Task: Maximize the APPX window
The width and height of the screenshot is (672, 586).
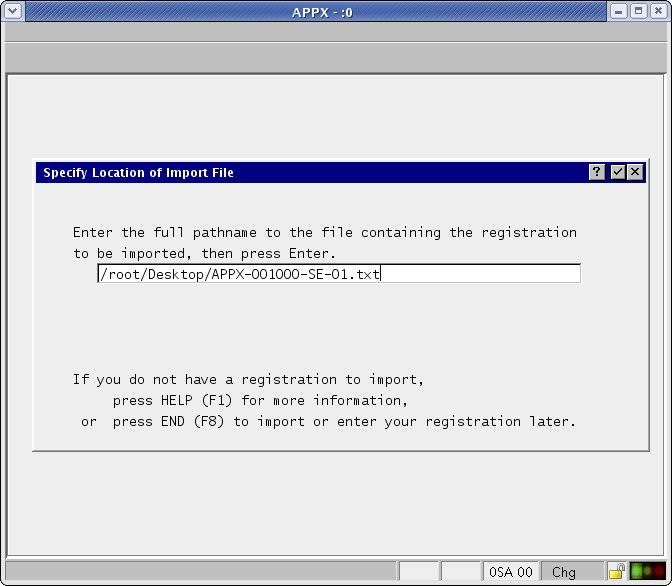Action: (x=639, y=11)
